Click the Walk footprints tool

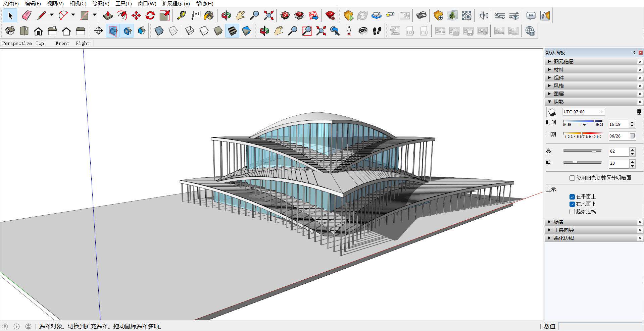point(377,31)
